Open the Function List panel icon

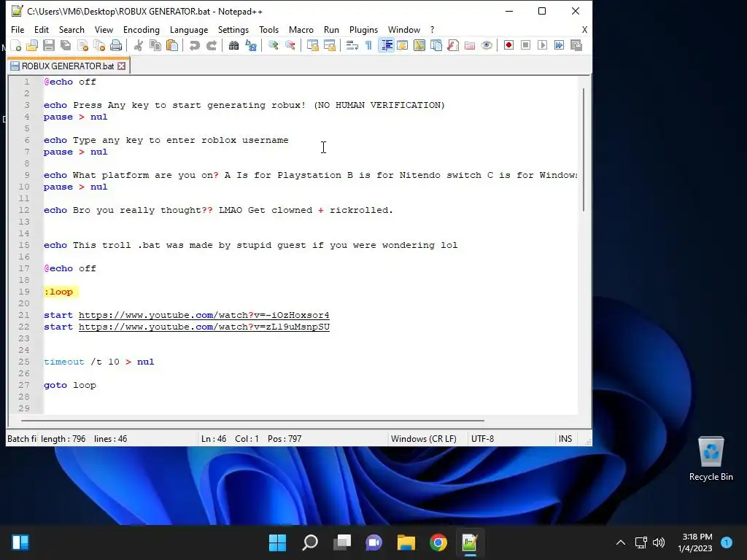(x=453, y=46)
